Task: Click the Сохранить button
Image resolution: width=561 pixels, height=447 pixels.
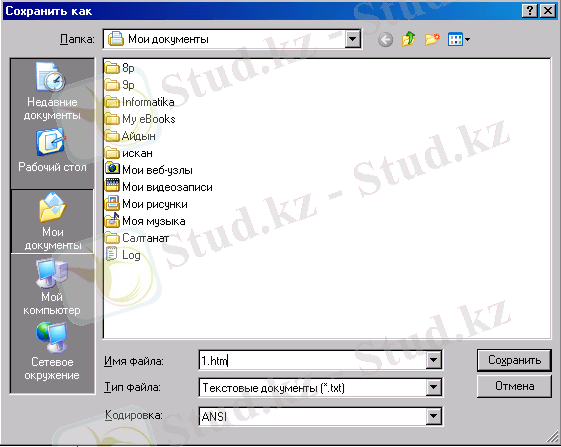Action: 514,360
